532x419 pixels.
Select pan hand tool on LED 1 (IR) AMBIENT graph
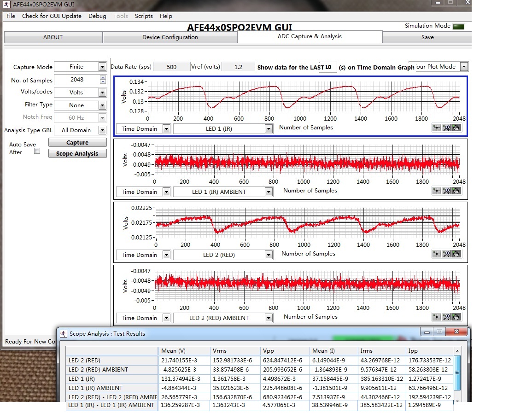click(x=456, y=191)
